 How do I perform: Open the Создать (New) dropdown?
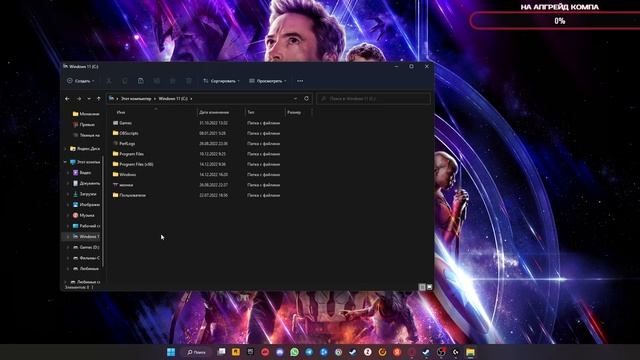click(81, 81)
